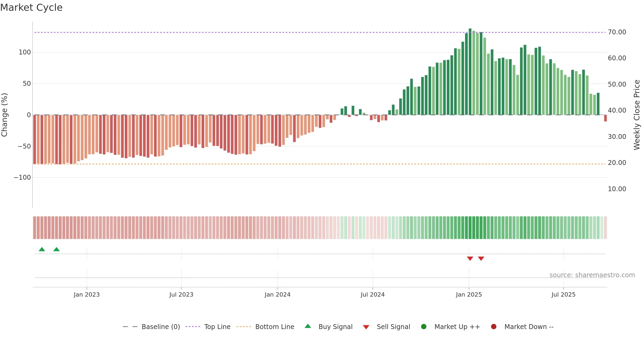This screenshot has height=362, width=644.
Task: Click the Baseline (0) legend entry
Action: (x=151, y=327)
